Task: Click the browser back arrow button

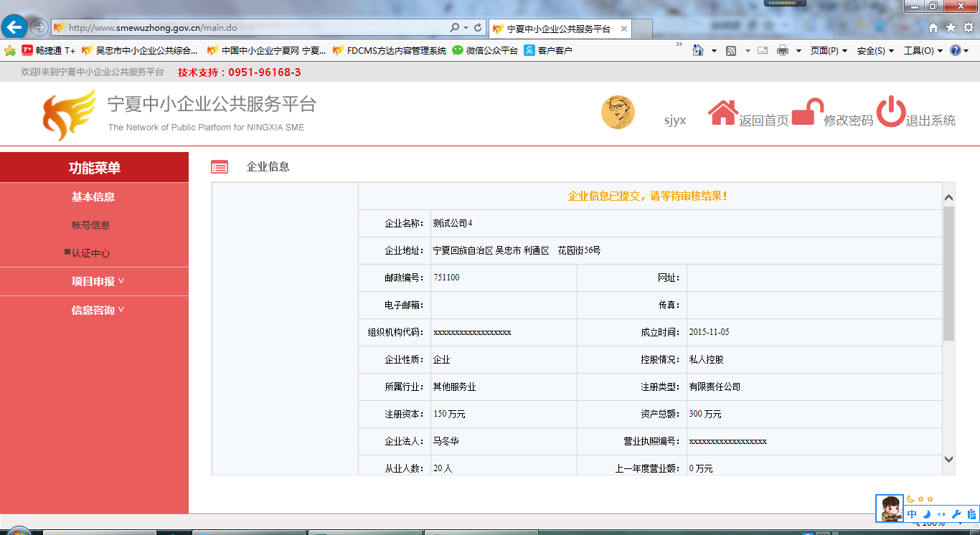Action: (14, 27)
